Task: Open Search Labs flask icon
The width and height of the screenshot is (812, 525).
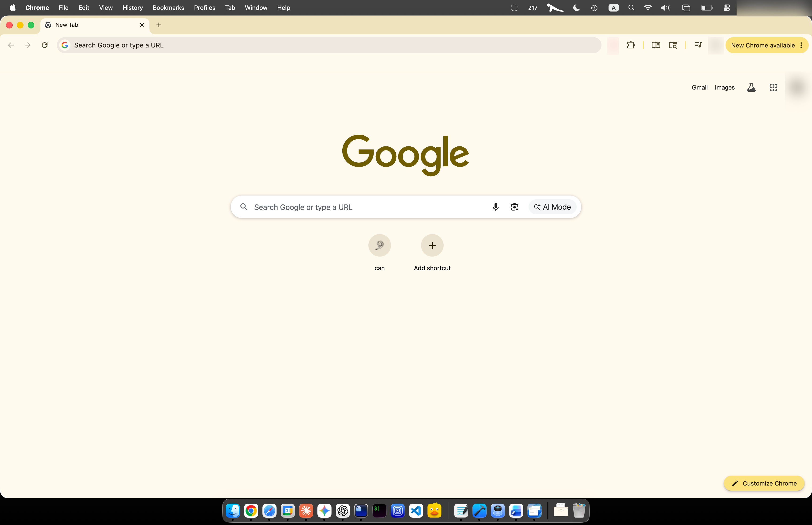Action: (751, 88)
